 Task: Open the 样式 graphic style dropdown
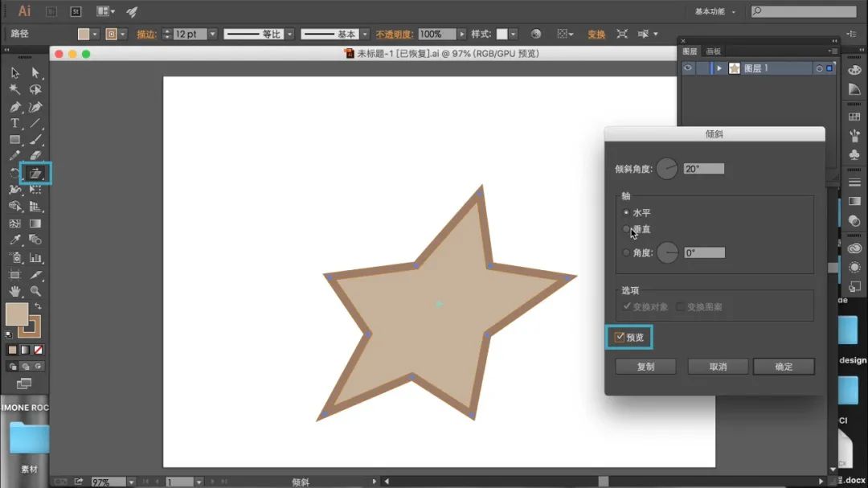514,35
